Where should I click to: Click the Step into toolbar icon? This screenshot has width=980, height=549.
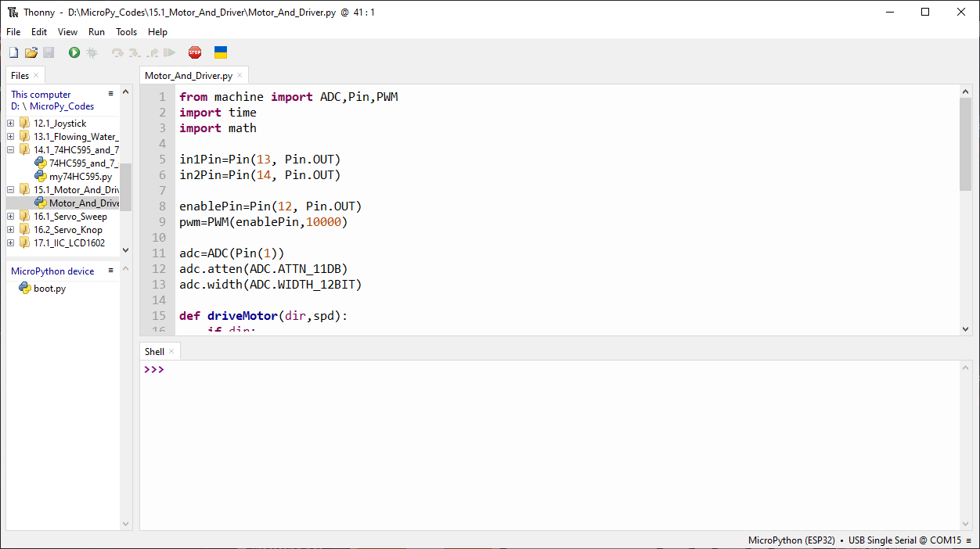coord(135,52)
